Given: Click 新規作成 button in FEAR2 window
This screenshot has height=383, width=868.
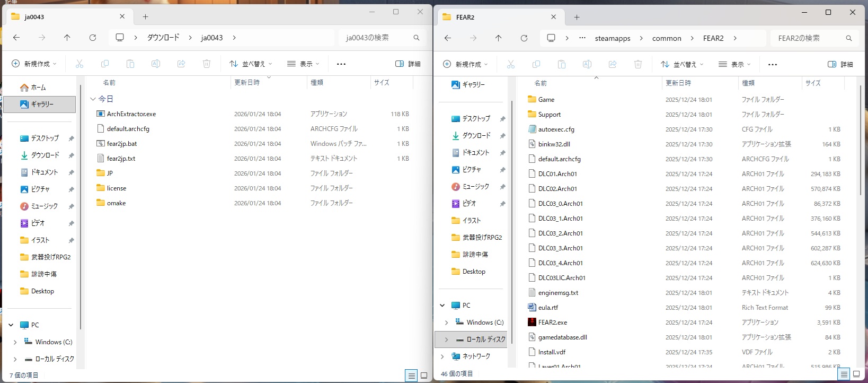Looking at the screenshot, I should pyautogui.click(x=465, y=65).
